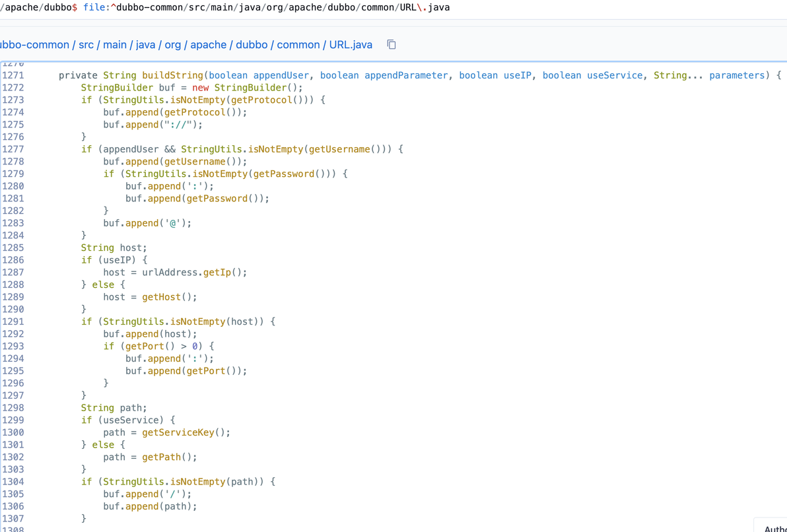Open the java folder breadcrumb link
Screen dimensions: 787x532
[145, 45]
